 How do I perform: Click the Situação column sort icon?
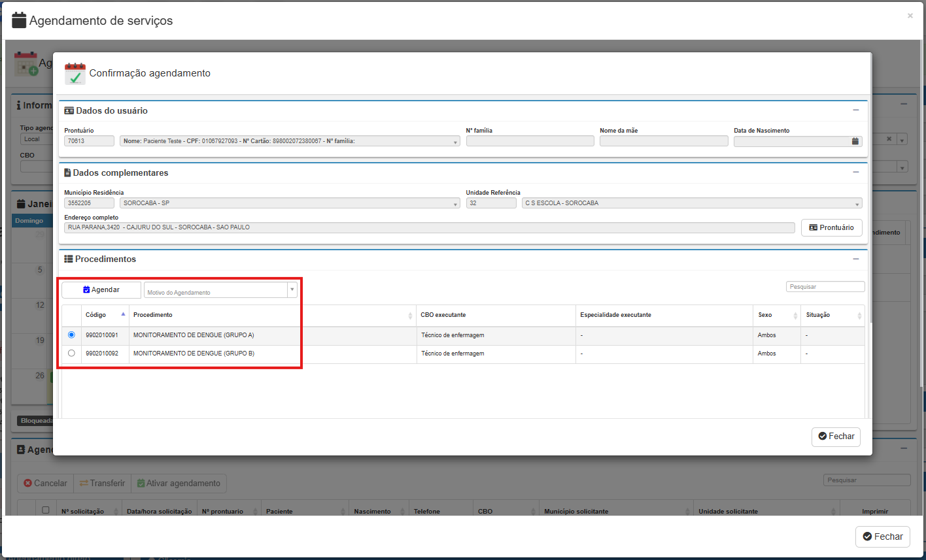point(859,316)
